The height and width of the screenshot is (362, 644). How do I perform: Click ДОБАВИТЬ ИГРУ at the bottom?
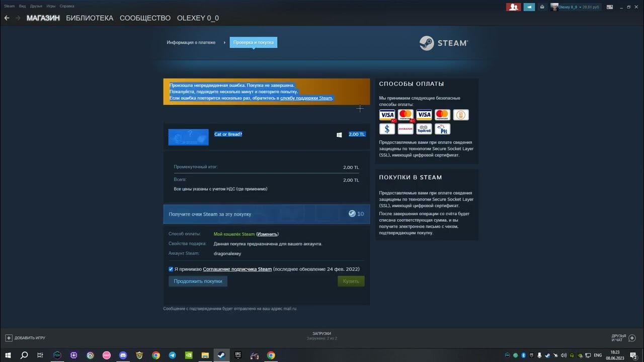(x=25, y=338)
